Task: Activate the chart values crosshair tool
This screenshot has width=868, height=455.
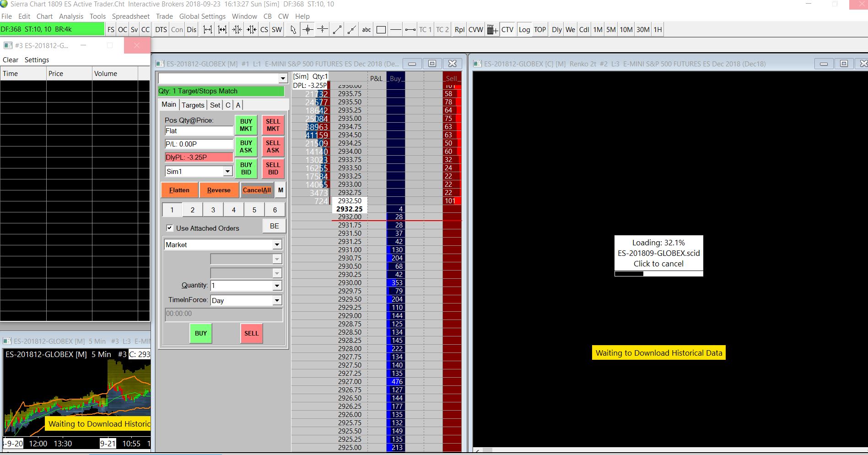Action: point(308,30)
